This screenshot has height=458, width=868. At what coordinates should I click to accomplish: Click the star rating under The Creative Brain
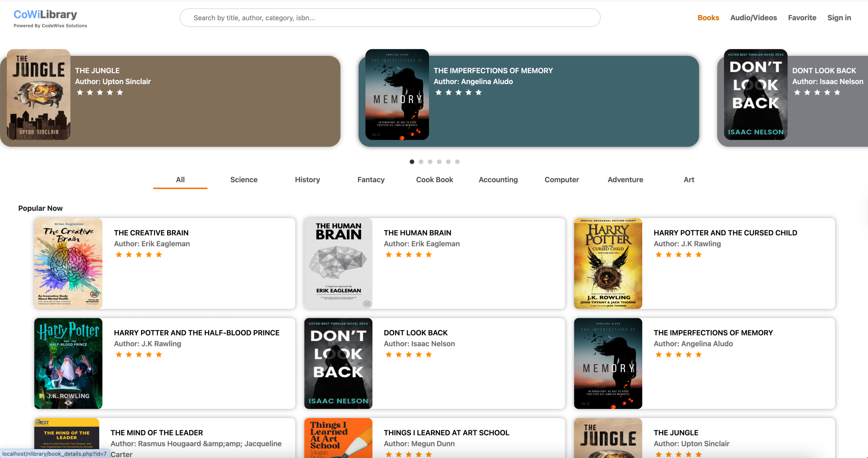[x=139, y=255]
